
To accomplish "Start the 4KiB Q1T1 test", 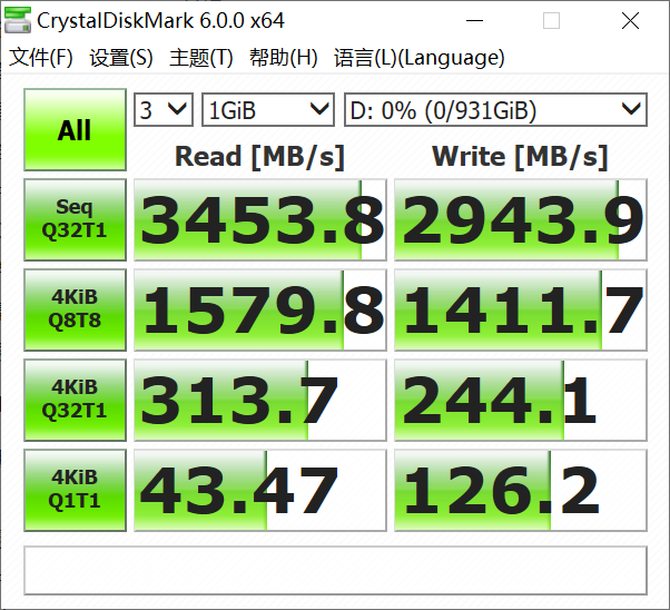I will click(75, 490).
